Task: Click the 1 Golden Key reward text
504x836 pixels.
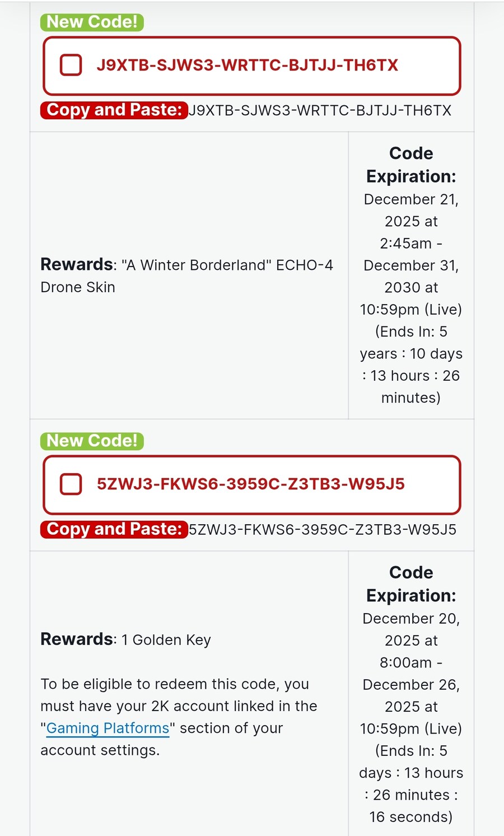Action: pos(166,639)
